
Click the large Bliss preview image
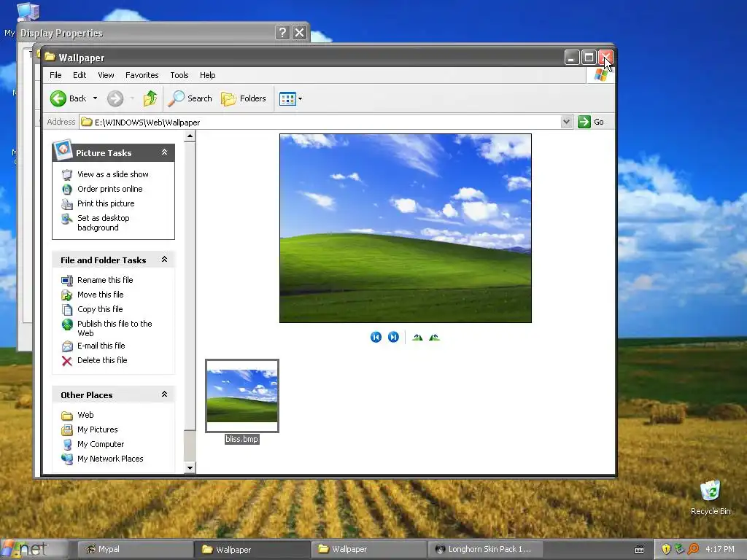(x=406, y=228)
